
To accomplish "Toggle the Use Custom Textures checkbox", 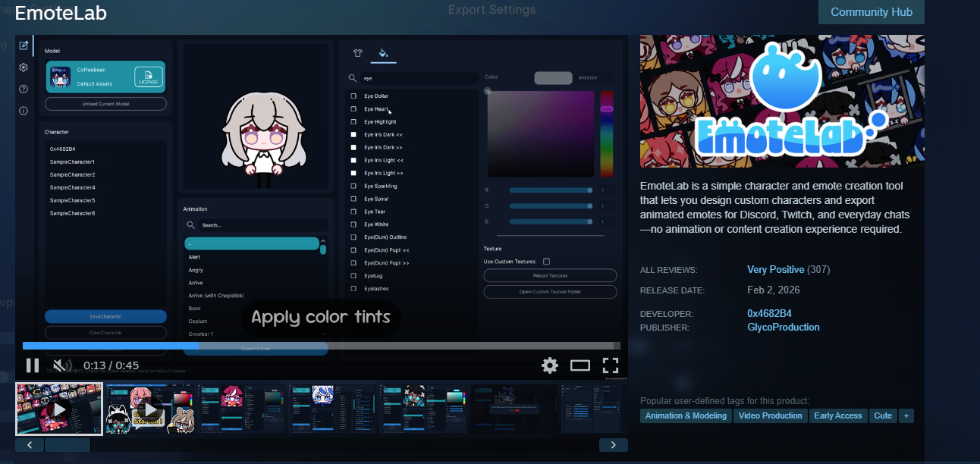I will pyautogui.click(x=546, y=262).
